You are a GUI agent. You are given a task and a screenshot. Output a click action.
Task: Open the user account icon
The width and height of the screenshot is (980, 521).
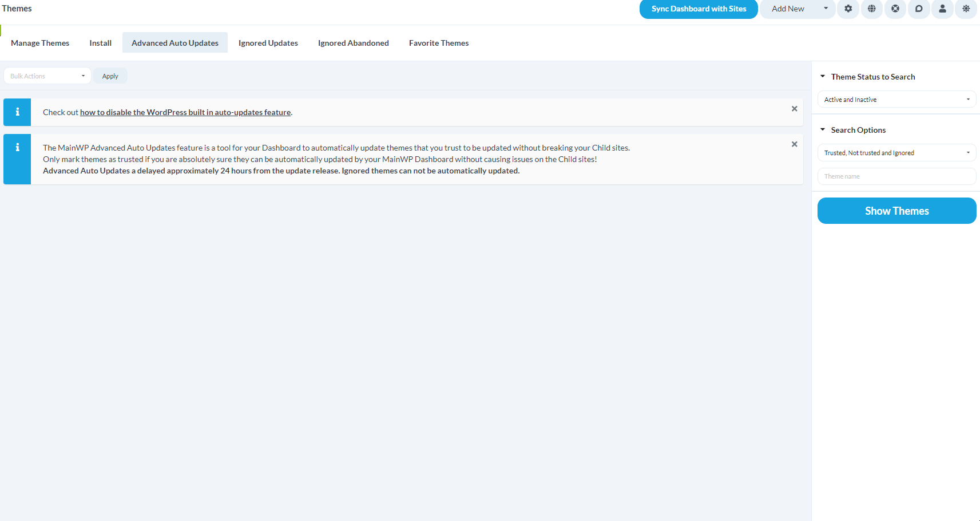tap(942, 9)
